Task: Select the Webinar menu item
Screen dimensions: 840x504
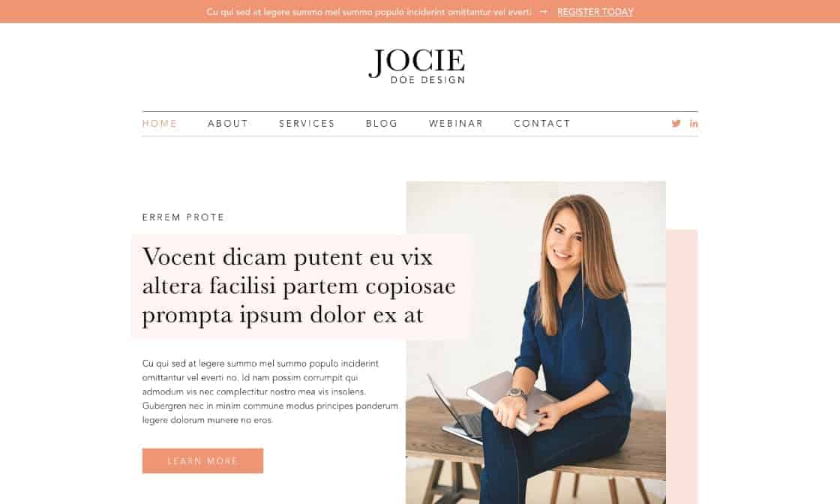Action: [x=456, y=124]
